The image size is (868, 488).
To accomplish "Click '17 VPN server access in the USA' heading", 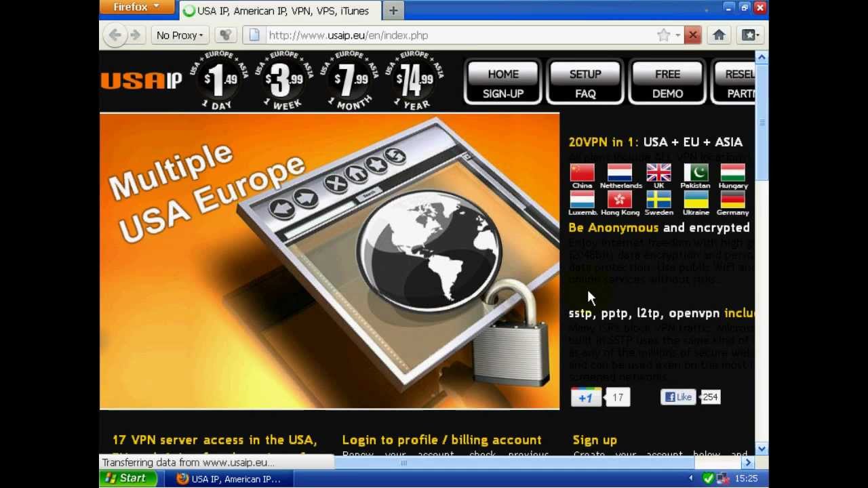I will tap(214, 440).
